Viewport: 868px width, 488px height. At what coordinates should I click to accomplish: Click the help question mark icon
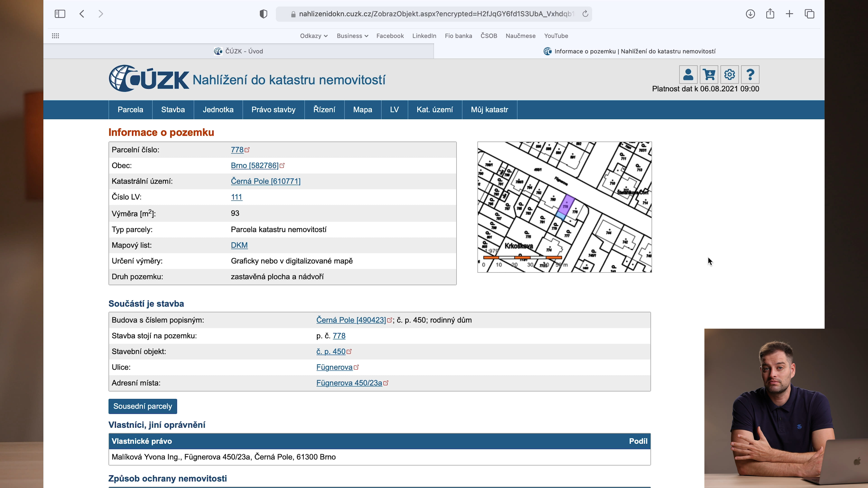tap(750, 74)
